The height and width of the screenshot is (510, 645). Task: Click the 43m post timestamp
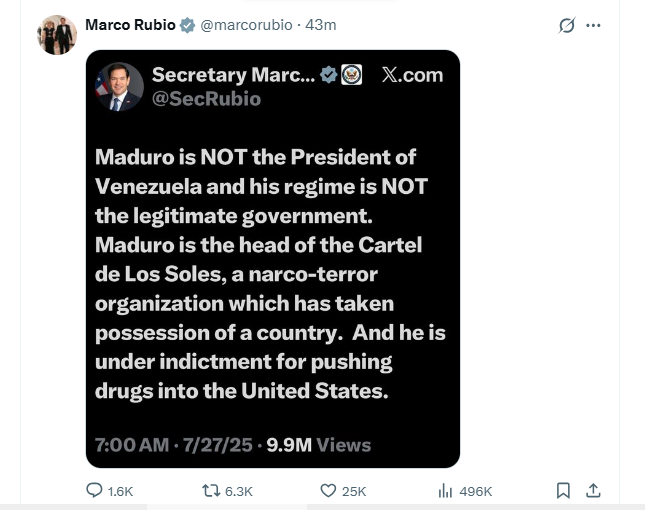click(321, 25)
